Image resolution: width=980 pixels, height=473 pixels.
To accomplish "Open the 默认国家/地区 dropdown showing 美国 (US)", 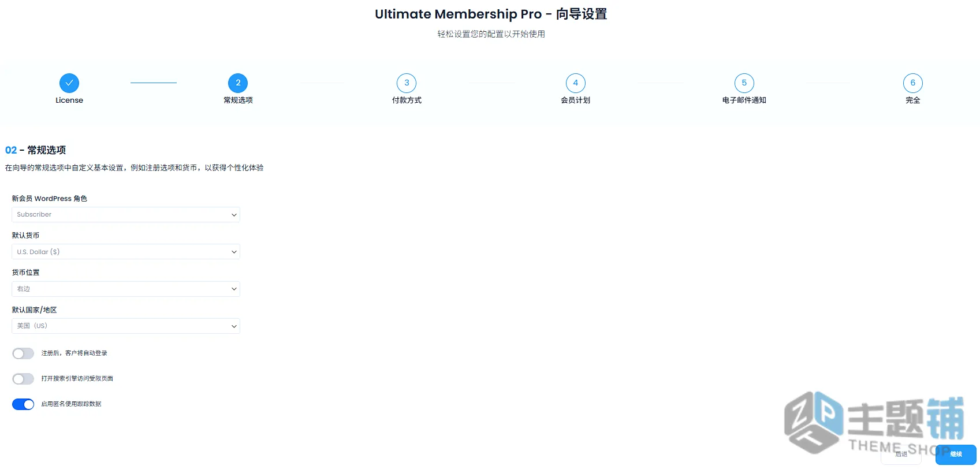I will click(126, 326).
